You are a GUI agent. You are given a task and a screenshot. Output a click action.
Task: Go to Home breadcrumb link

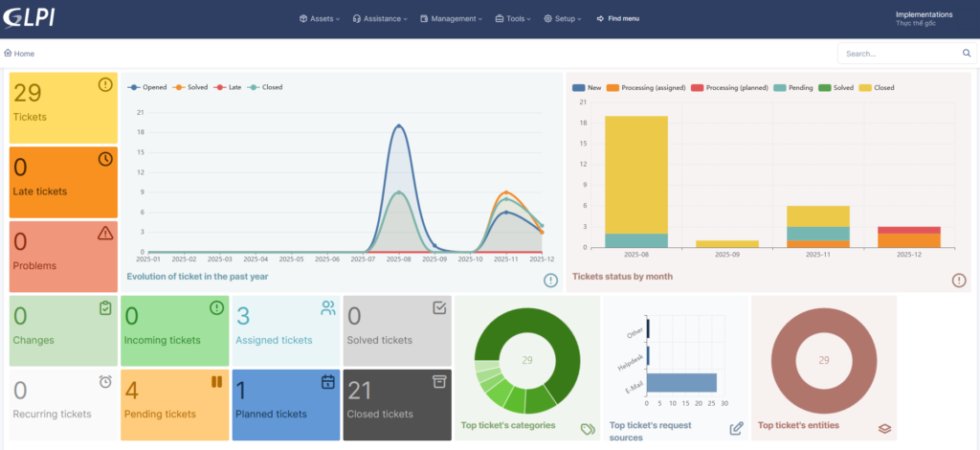point(19,54)
